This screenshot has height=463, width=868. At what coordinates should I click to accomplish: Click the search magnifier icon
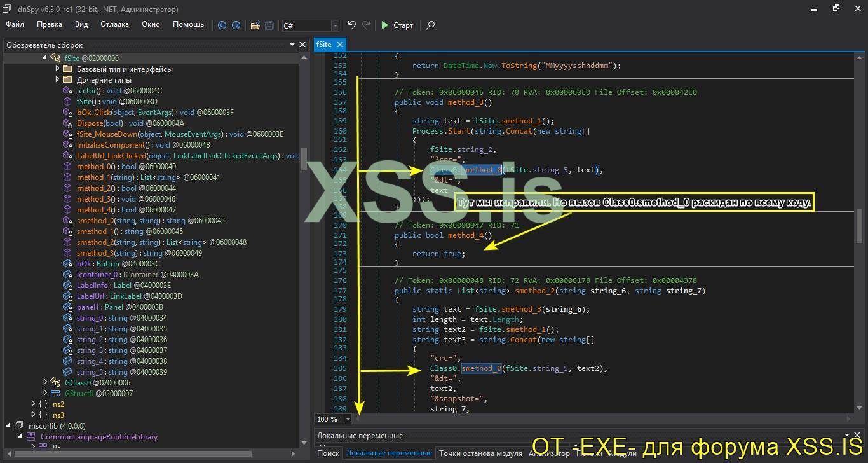point(430,25)
